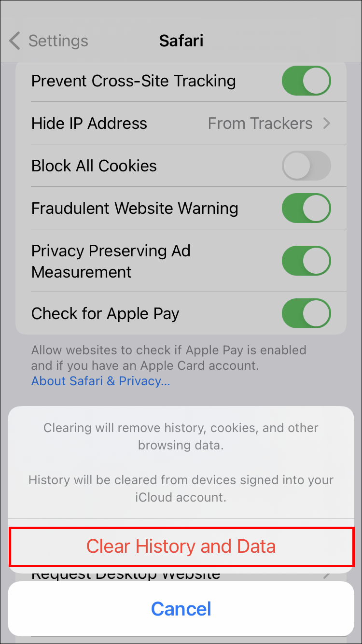Image resolution: width=362 pixels, height=644 pixels.
Task: Tap the Apple Pay description text
Action: [169, 358]
